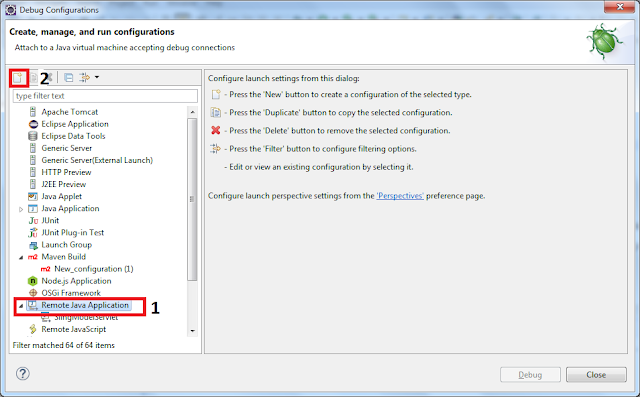This screenshot has height=397, width=640.
Task: Select OSGi Framework configuration type
Action: (x=71, y=293)
